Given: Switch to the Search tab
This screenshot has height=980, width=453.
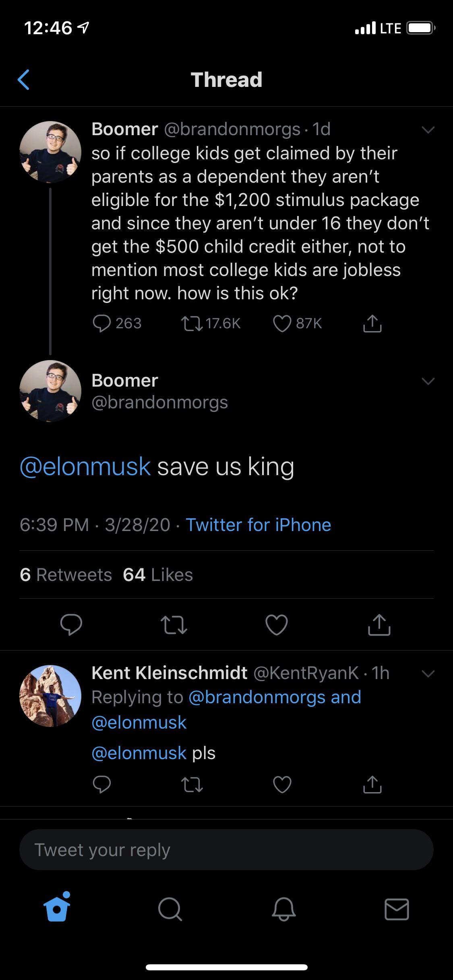Looking at the screenshot, I should (x=170, y=909).
